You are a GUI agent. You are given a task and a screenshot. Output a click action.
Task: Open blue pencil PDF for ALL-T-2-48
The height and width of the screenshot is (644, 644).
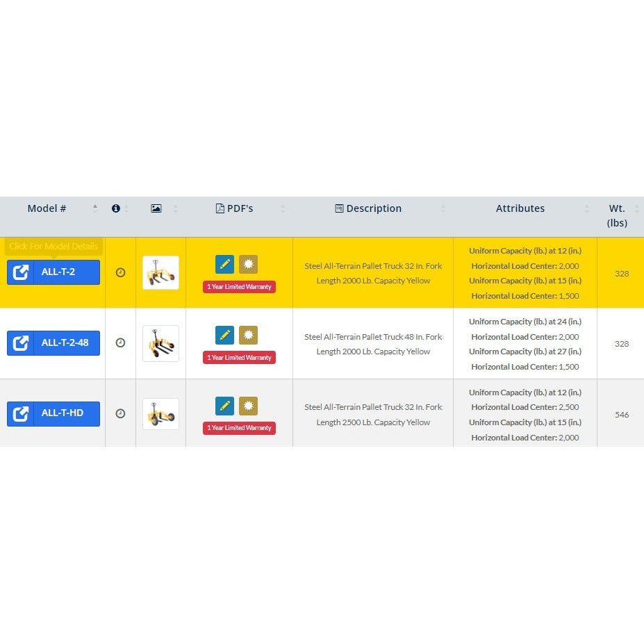pyautogui.click(x=224, y=335)
